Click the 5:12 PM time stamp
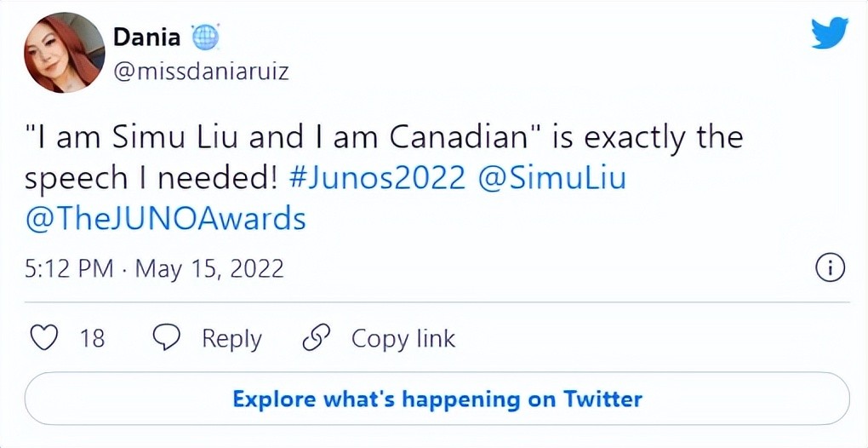Screen dimensions: 868x448 click(69, 269)
